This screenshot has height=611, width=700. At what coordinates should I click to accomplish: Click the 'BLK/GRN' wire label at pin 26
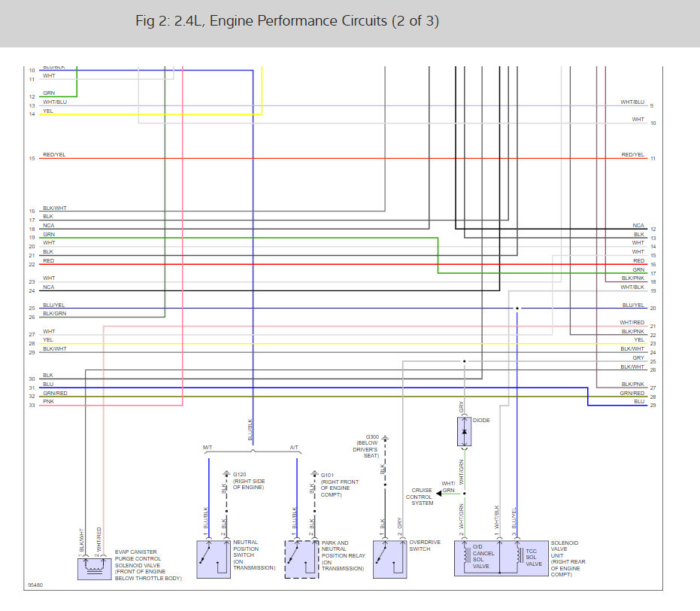coord(54,314)
